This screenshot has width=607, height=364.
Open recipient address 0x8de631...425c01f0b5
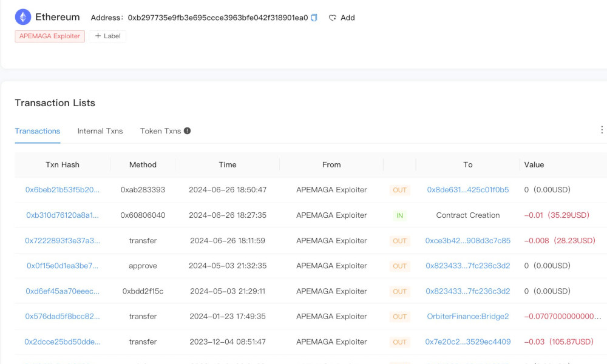coord(467,190)
